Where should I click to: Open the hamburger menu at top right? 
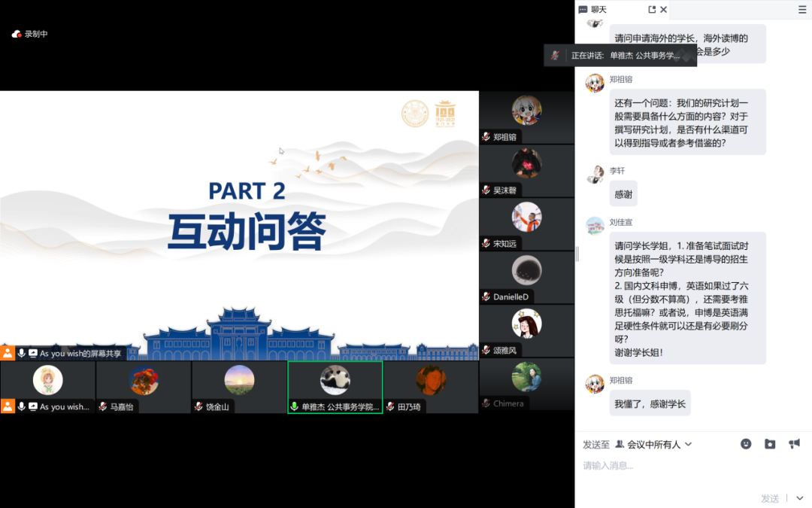pos(801,10)
